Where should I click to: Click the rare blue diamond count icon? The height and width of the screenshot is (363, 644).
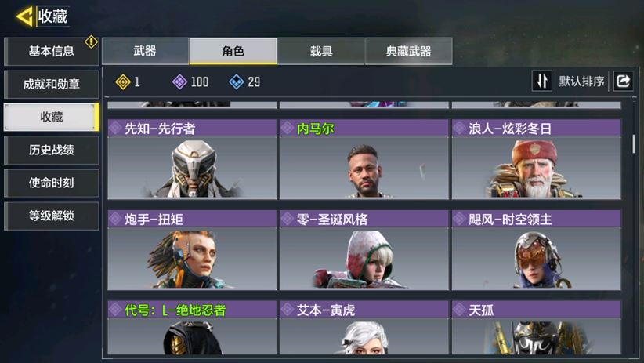coord(236,82)
